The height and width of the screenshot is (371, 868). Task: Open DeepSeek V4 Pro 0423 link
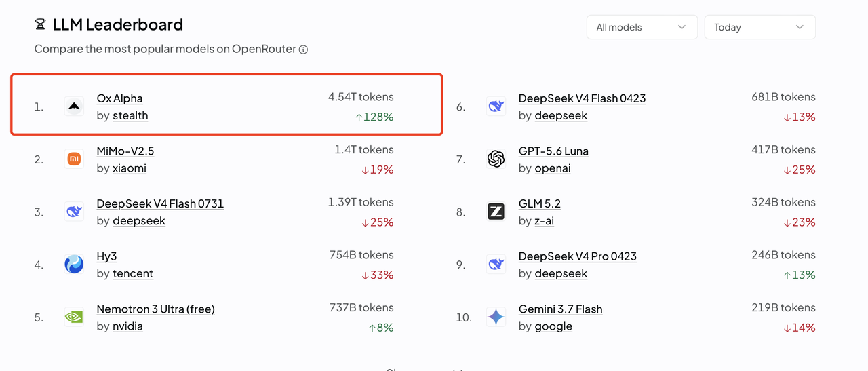click(x=578, y=256)
